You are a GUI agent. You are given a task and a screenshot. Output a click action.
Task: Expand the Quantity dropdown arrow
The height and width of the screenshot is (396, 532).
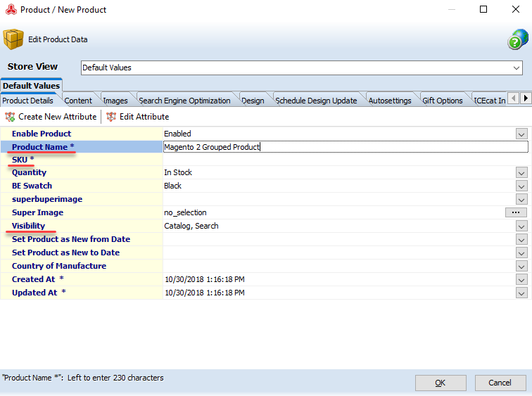[x=521, y=172]
